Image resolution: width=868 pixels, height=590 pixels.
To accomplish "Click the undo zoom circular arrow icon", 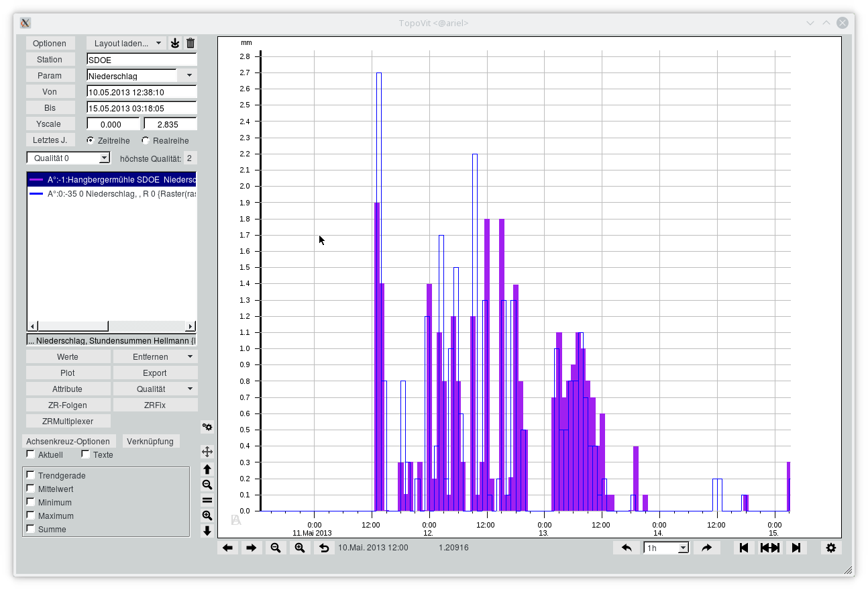I will point(324,548).
